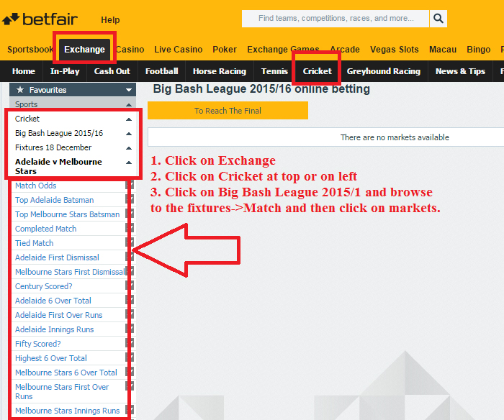Open the News & Tips section
This screenshot has height=420, width=504.
(x=460, y=71)
